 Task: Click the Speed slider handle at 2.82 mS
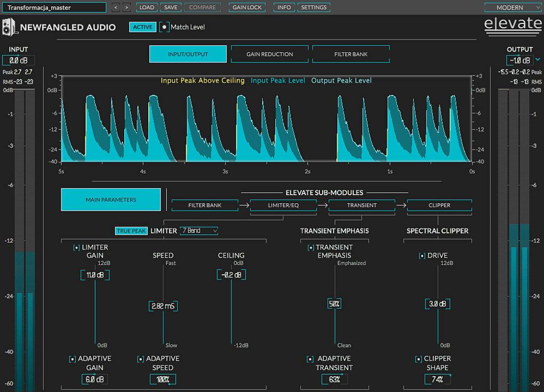163,306
